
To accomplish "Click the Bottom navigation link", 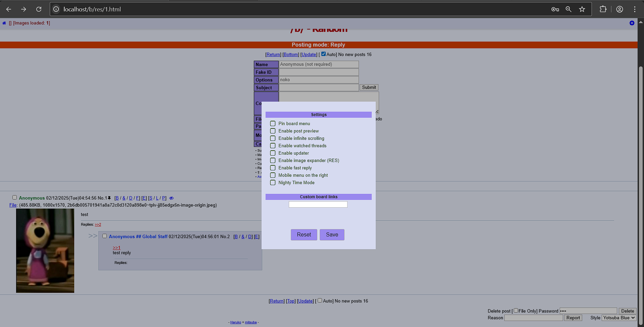I will click(x=290, y=55).
